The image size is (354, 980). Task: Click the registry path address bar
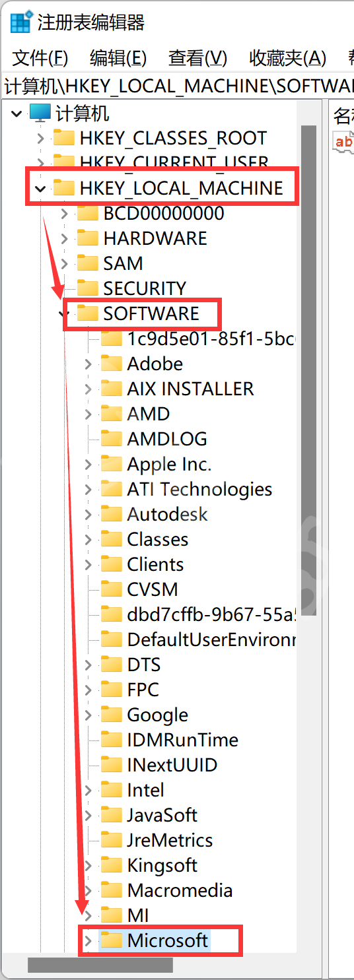click(x=177, y=86)
